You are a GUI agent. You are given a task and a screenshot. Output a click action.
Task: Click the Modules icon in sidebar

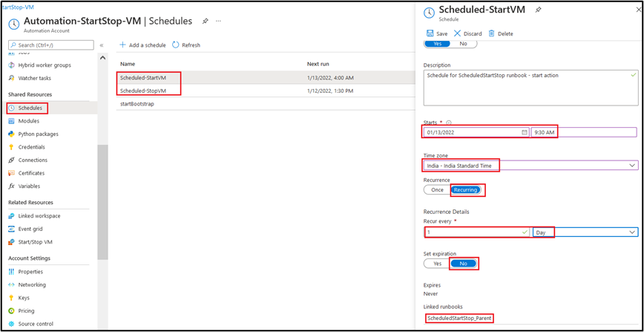[12, 121]
